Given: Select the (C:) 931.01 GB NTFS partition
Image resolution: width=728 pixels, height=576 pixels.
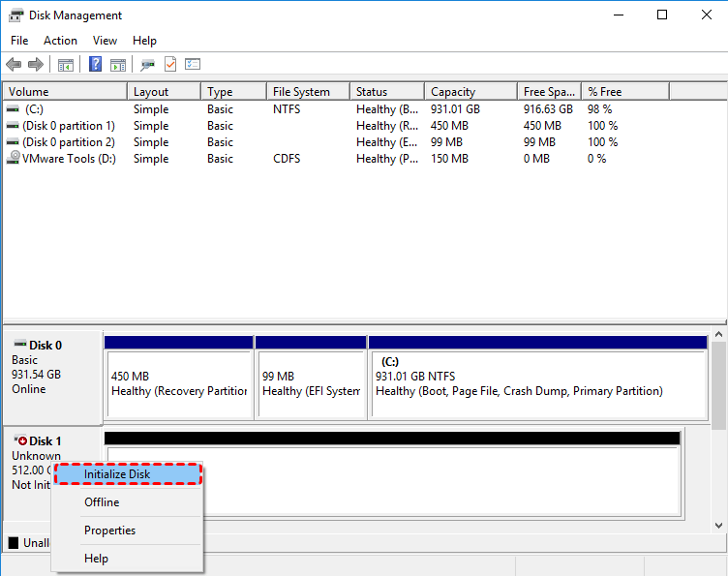Looking at the screenshot, I should [537, 383].
